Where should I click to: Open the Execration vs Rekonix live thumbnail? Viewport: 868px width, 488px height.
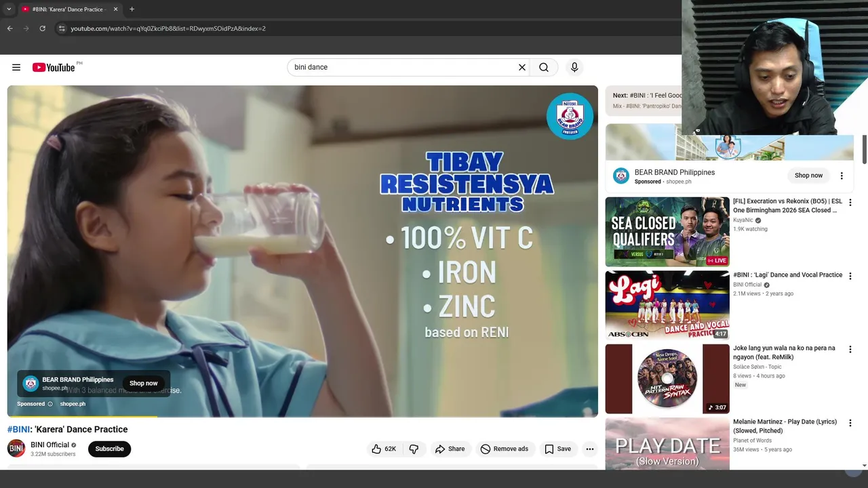pyautogui.click(x=667, y=232)
